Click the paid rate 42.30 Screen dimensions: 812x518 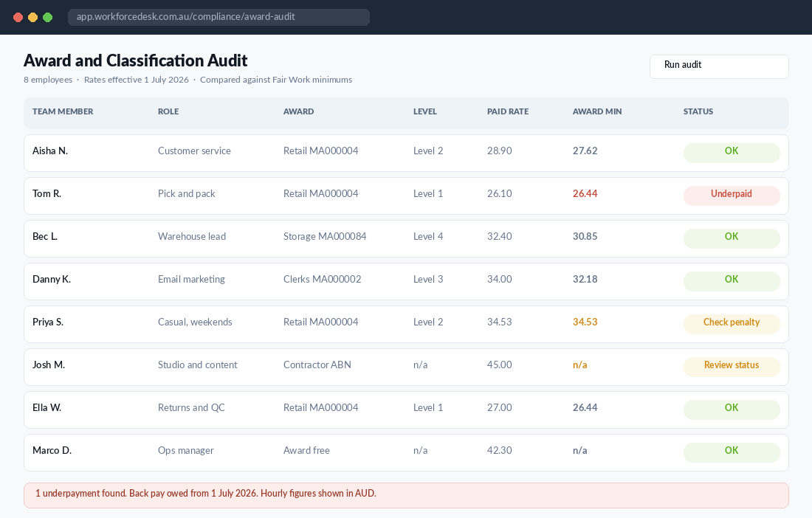(499, 451)
